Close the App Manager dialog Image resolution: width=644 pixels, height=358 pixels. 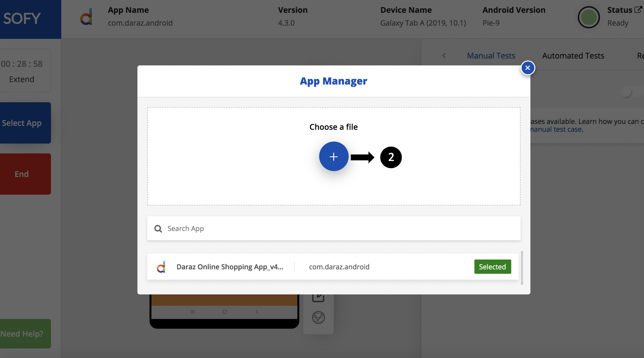click(528, 68)
